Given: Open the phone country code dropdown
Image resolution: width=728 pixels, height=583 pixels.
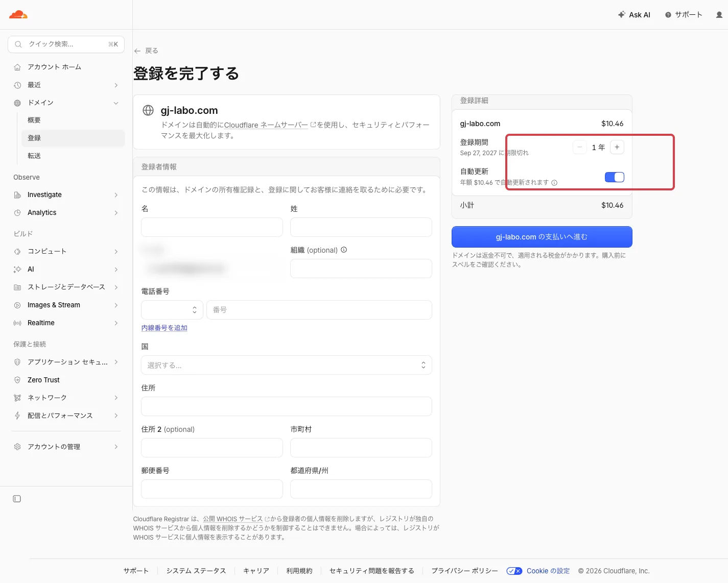Looking at the screenshot, I should pyautogui.click(x=172, y=310).
